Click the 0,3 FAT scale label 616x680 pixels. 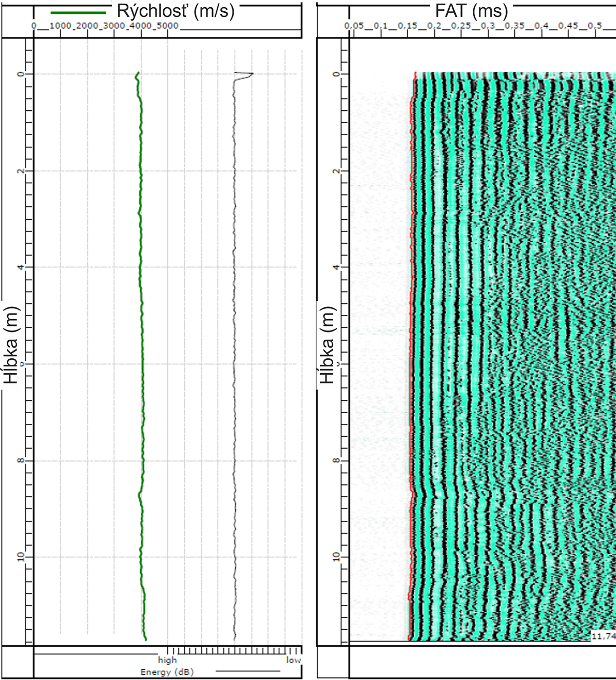(488, 26)
